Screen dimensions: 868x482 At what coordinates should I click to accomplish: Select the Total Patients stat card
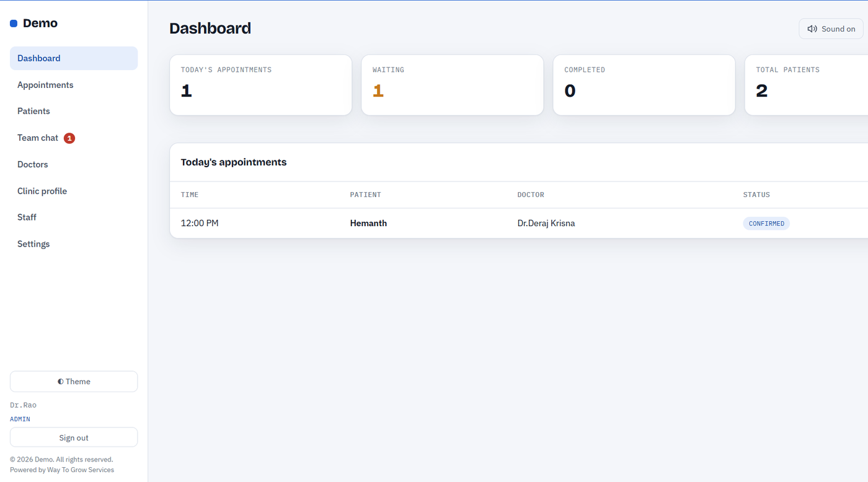806,85
